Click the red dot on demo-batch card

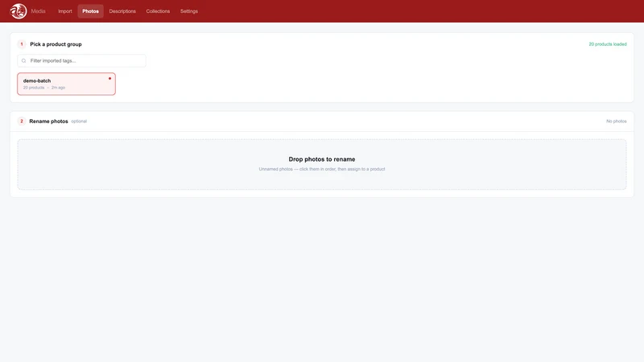109,78
